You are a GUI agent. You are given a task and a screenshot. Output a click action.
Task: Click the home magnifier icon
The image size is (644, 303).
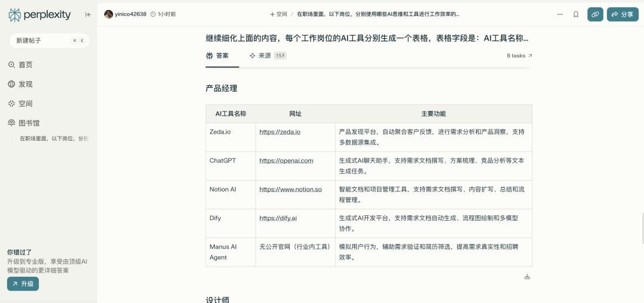coord(11,64)
